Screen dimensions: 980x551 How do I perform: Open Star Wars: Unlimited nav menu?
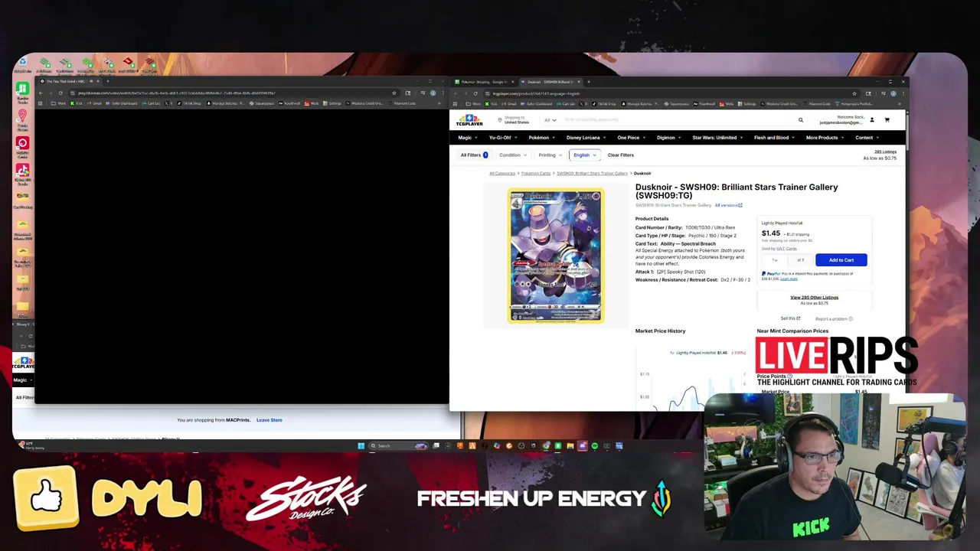click(x=718, y=138)
